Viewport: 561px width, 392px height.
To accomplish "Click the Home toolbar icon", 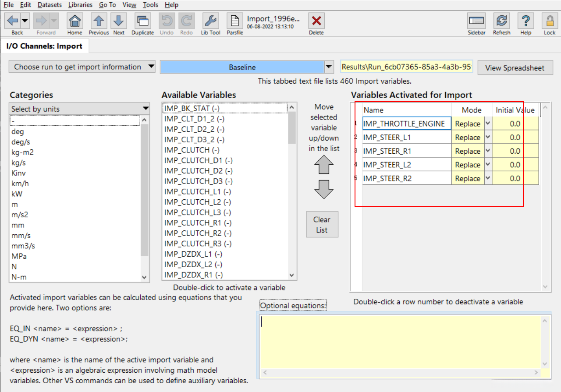I will (75, 21).
